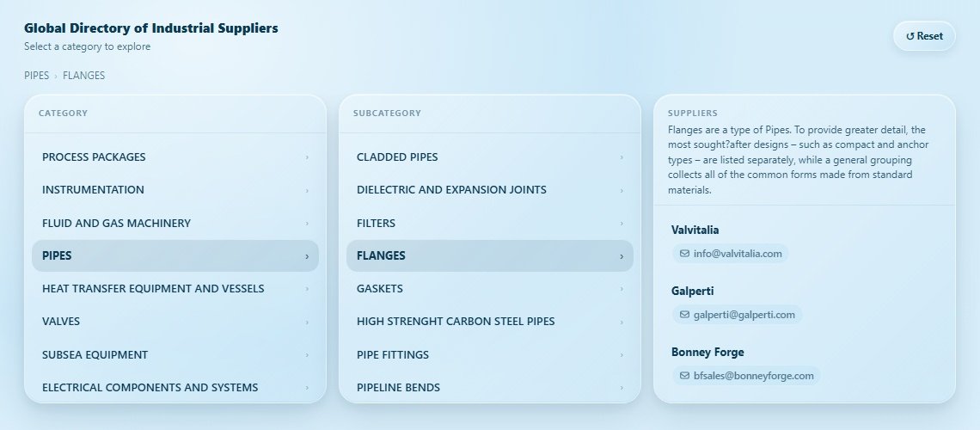Select Dielectric and Expansion Joints subcategory

(451, 190)
